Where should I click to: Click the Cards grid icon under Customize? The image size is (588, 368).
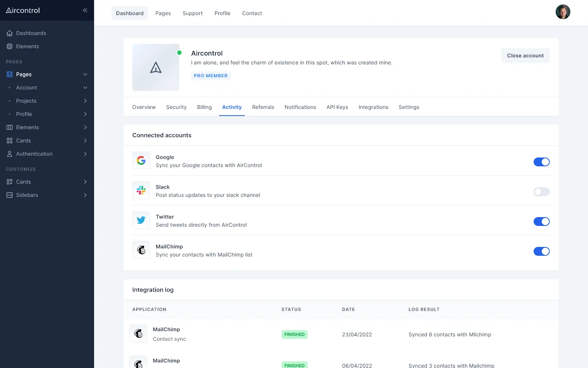(10, 182)
